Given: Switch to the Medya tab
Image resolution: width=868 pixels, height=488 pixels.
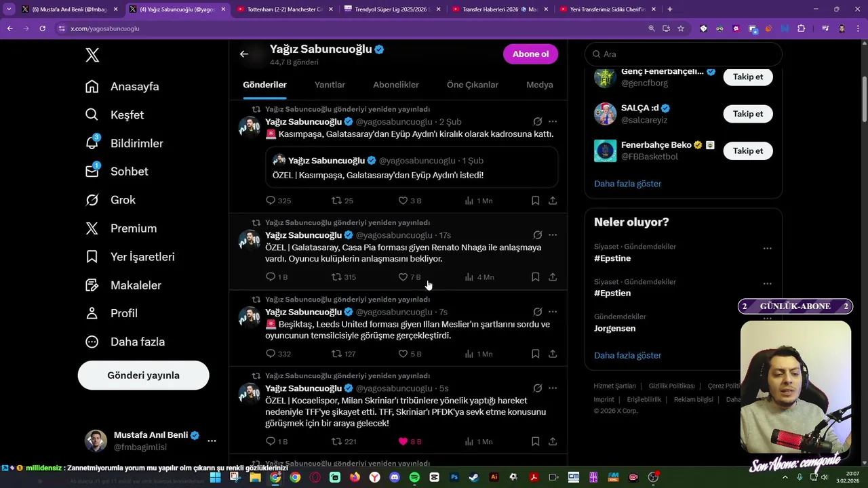Looking at the screenshot, I should [540, 85].
